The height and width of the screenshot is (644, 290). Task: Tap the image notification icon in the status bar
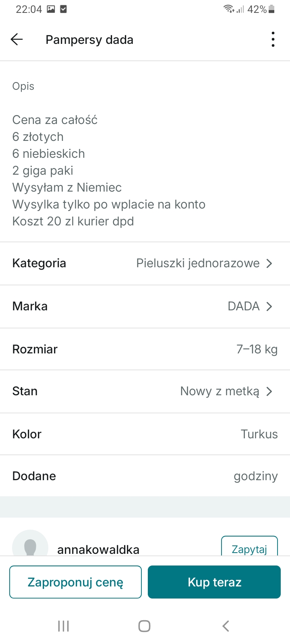click(51, 9)
